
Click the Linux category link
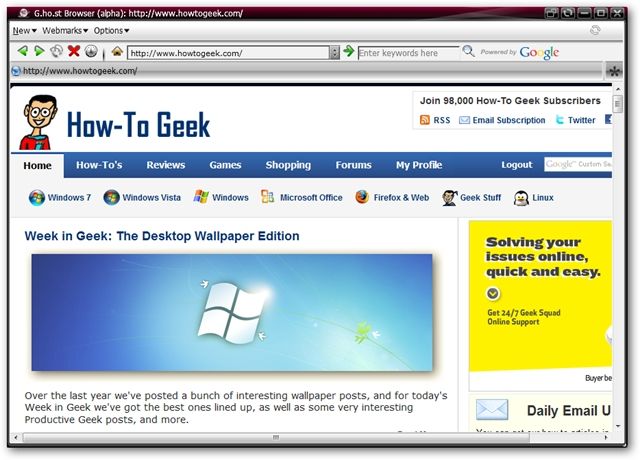(x=543, y=198)
